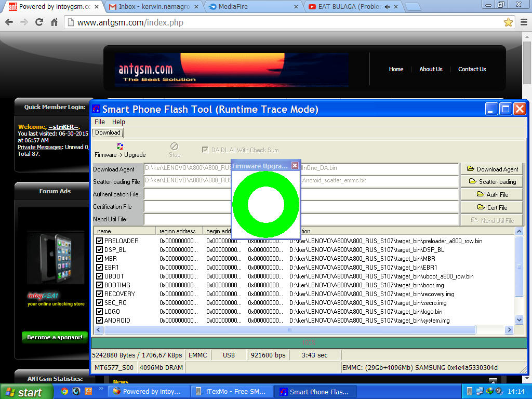
Task: Uncheck the RECOVERY partition checkbox
Action: [99, 294]
